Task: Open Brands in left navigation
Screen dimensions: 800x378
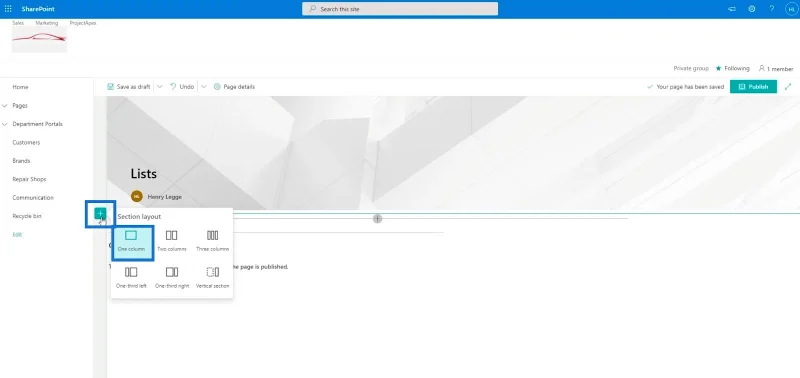Action: [x=21, y=161]
